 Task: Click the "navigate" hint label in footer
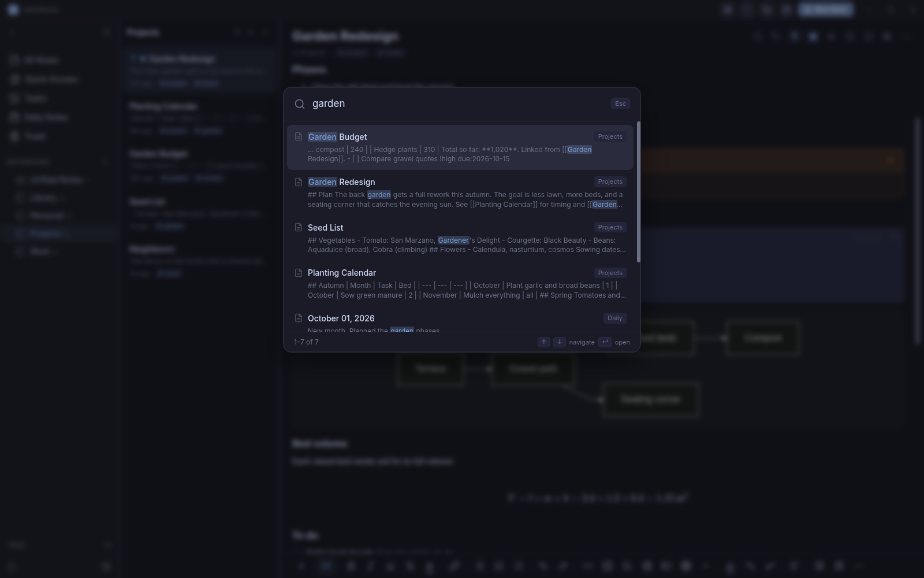pyautogui.click(x=582, y=342)
